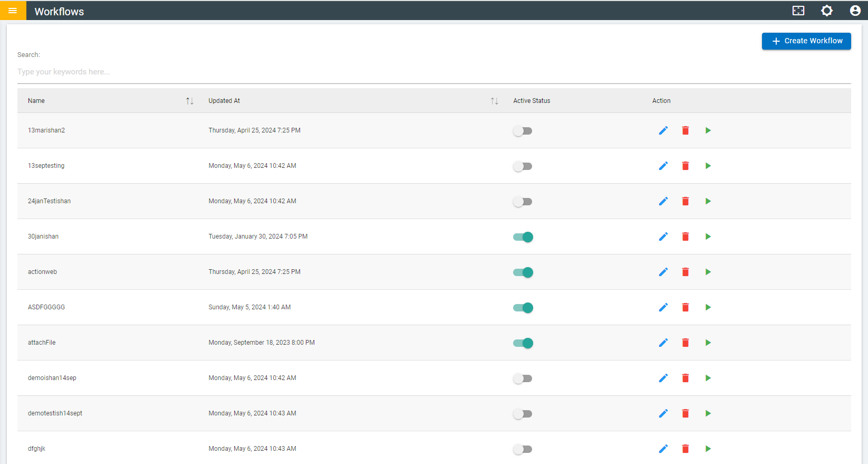Delete the 30janishan workflow
Screen dimensions: 868x464
point(686,236)
